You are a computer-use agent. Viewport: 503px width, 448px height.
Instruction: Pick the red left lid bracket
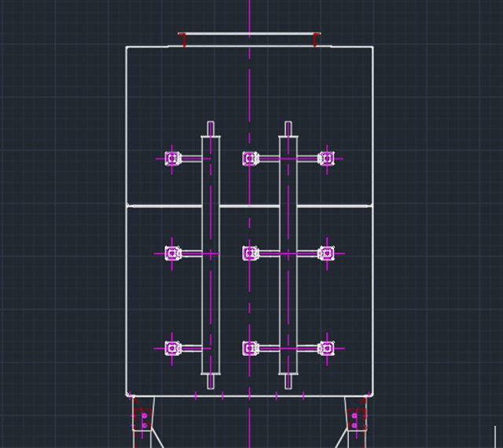(x=184, y=40)
